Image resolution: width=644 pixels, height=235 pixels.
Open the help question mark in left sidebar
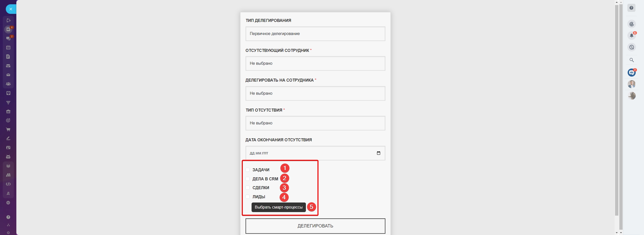click(x=8, y=217)
